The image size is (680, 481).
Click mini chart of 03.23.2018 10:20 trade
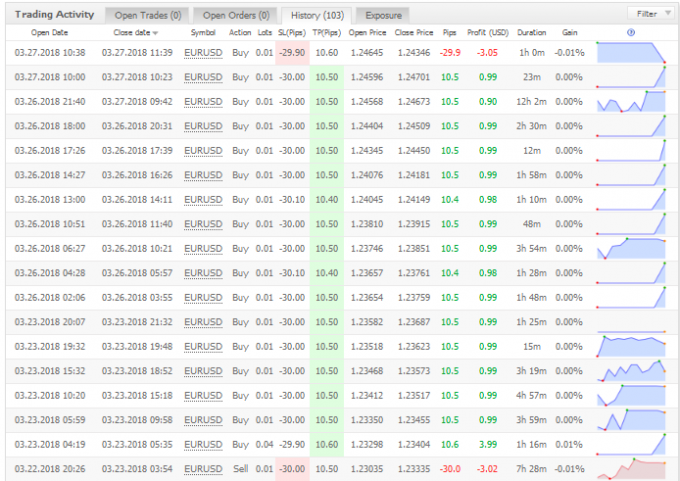[x=631, y=396]
